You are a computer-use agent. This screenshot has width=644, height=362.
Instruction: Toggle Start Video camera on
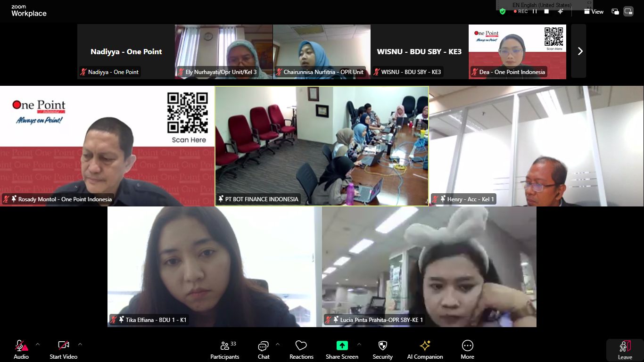(63, 350)
